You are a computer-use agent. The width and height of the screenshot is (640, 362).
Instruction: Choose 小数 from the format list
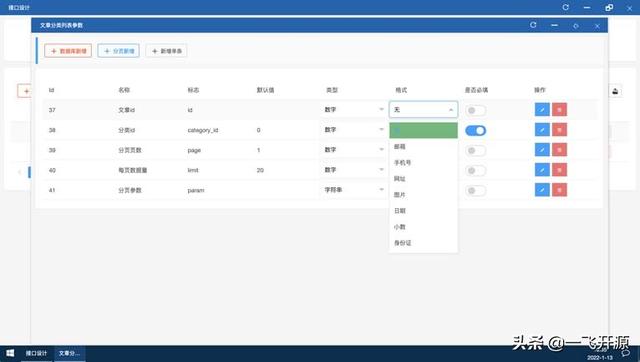click(x=423, y=227)
